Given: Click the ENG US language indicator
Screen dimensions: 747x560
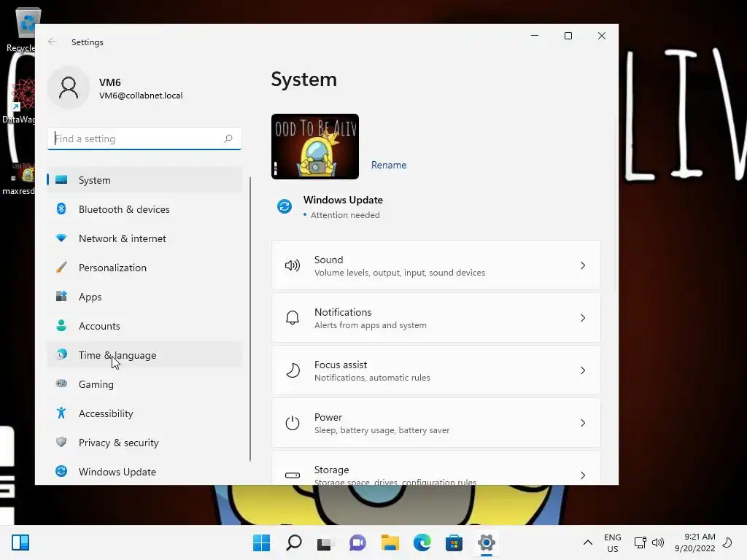Looking at the screenshot, I should 613,542.
